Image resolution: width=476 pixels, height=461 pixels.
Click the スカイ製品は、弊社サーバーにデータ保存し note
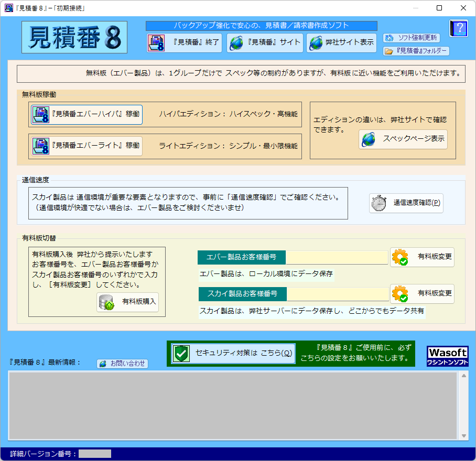click(311, 311)
